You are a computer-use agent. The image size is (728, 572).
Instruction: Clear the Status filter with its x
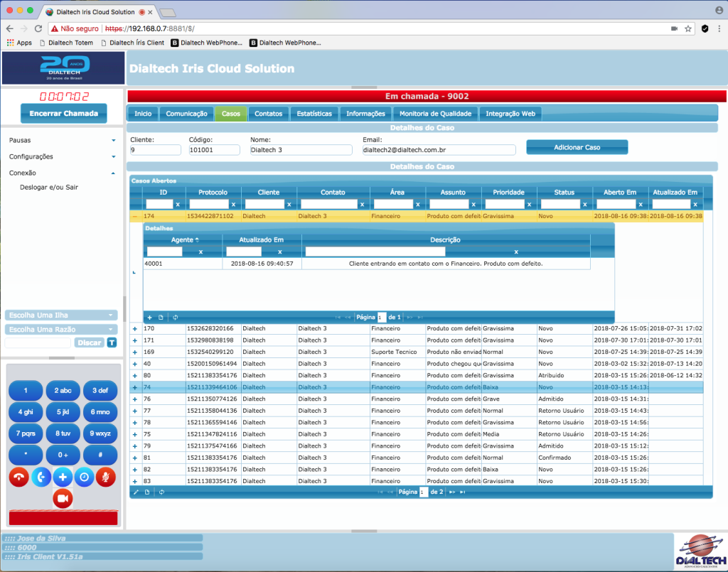point(585,204)
